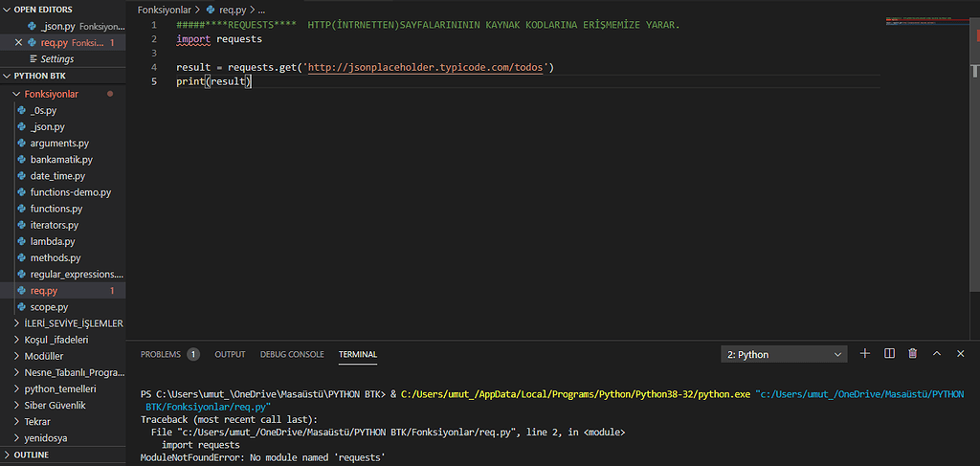Image resolution: width=980 pixels, height=466 pixels.
Task: Maximize the terminal panel with up chevron
Action: [937, 354]
